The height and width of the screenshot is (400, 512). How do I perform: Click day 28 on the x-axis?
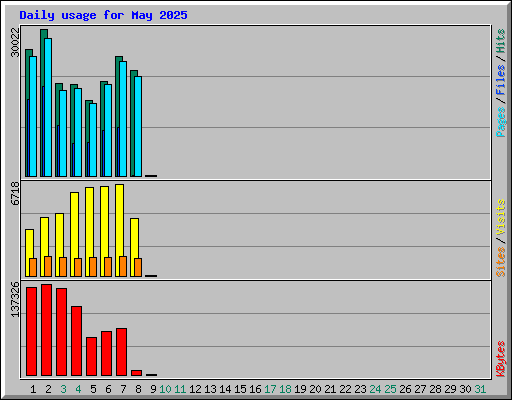click(435, 389)
